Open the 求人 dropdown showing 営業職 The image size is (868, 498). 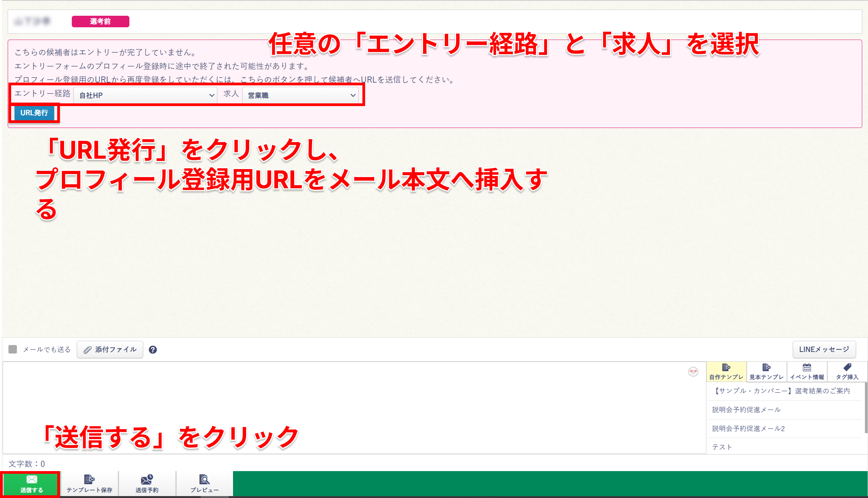tap(301, 95)
